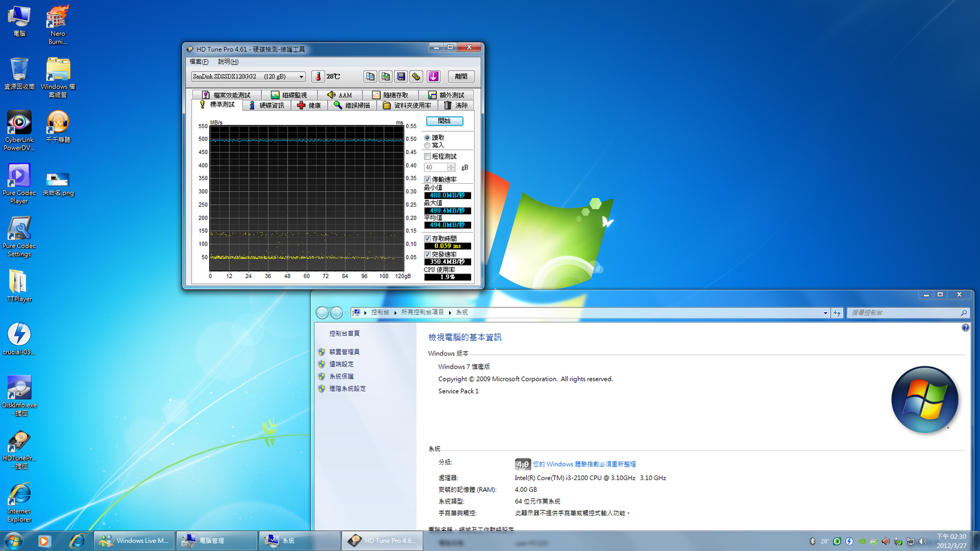
Task: Click short test size stepper arrows
Action: click(x=451, y=167)
